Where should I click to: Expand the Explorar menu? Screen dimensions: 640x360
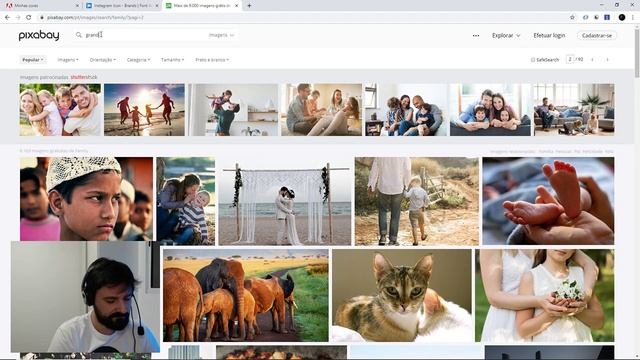point(506,36)
